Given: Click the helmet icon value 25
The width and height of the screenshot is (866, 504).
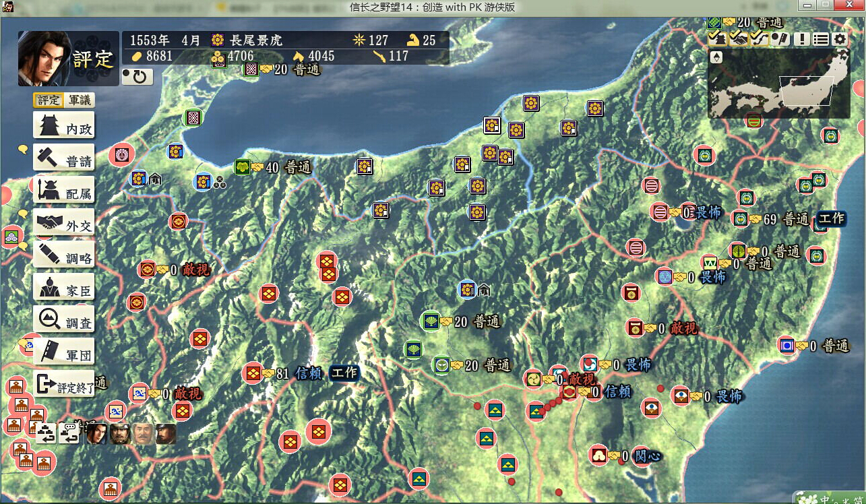Looking at the screenshot, I should click(x=429, y=40).
